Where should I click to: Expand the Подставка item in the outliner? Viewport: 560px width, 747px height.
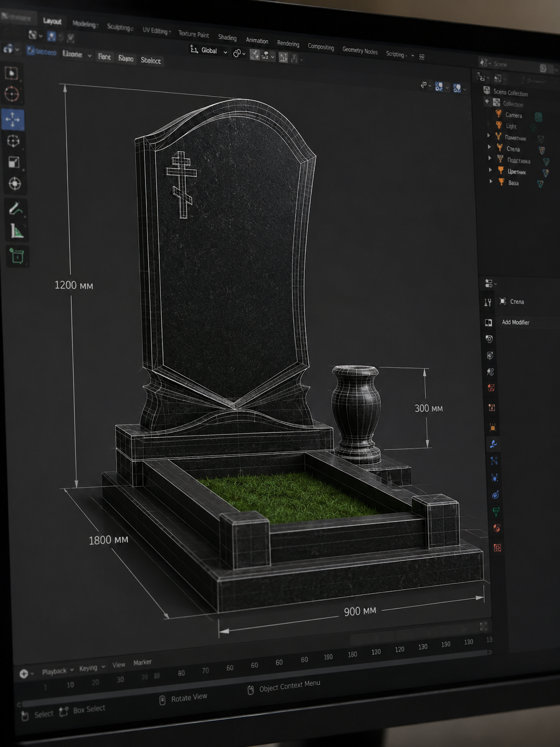pos(490,158)
